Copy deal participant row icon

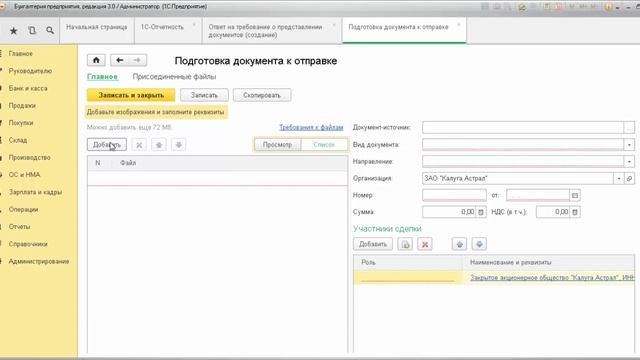405,244
